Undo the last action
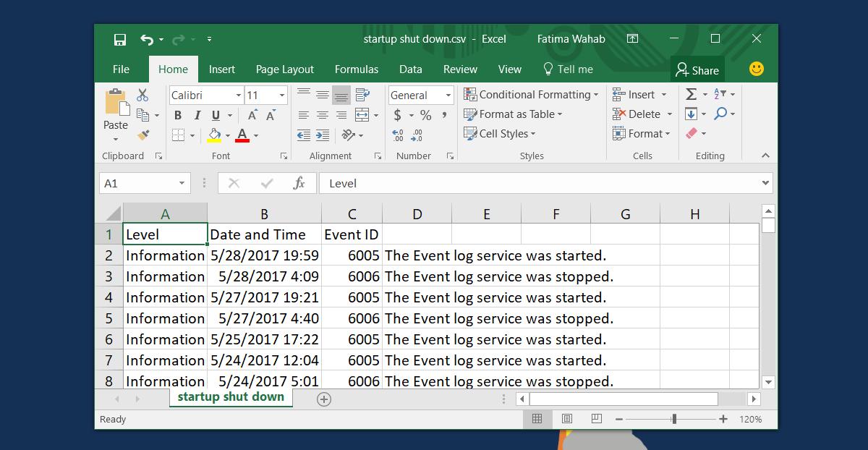Image resolution: width=868 pixels, height=450 pixels. click(x=147, y=39)
